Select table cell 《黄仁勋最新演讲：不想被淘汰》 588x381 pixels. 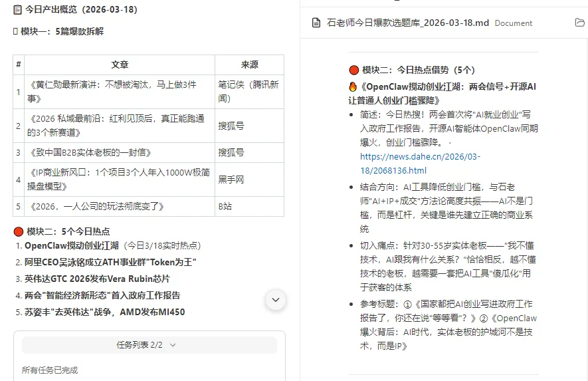click(x=120, y=92)
